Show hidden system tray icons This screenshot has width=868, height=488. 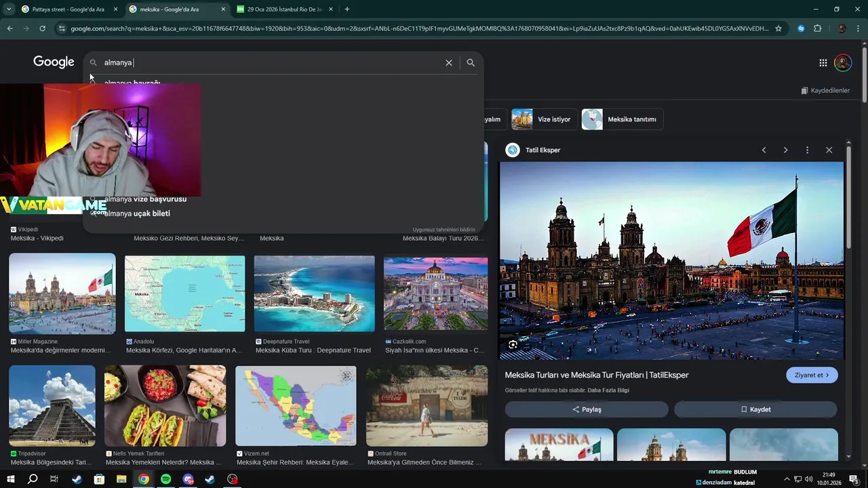[x=786, y=479]
